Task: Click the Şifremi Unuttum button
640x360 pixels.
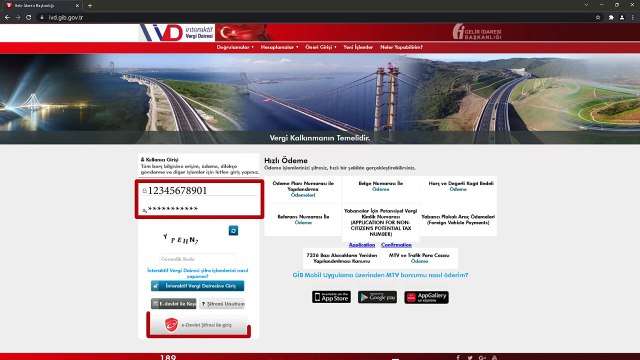Action: tap(222, 304)
